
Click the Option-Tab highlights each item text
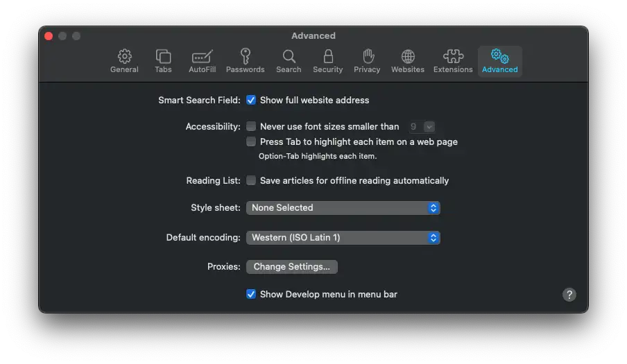318,156
